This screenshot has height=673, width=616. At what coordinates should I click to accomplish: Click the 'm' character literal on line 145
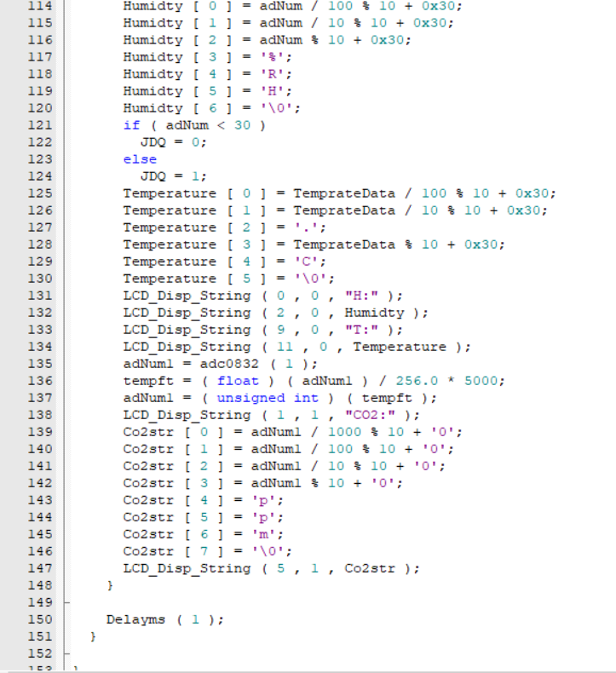pyautogui.click(x=263, y=534)
